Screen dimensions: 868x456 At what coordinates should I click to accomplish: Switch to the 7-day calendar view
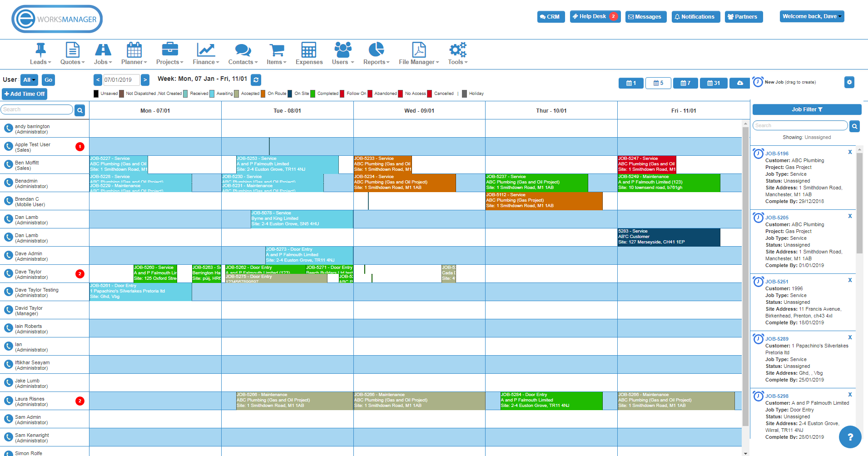(685, 83)
